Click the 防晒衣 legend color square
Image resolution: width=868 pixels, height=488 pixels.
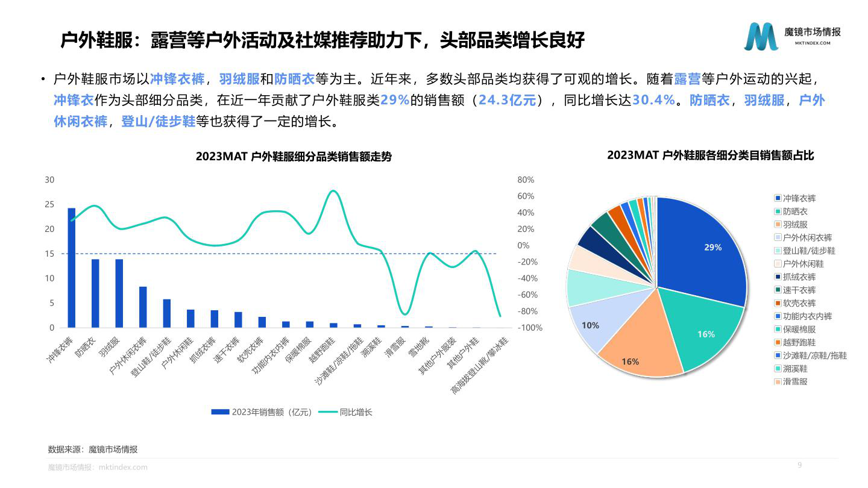[x=778, y=211]
